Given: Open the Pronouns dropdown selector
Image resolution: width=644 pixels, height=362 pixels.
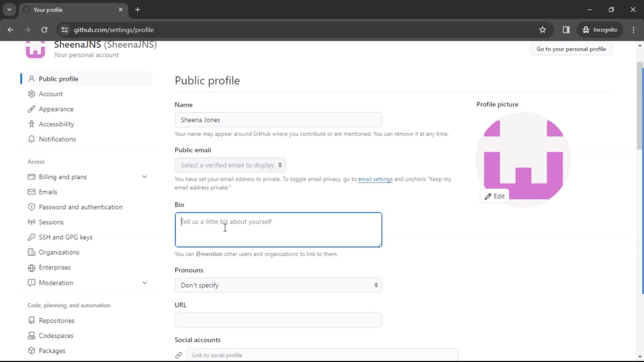Looking at the screenshot, I should (278, 285).
